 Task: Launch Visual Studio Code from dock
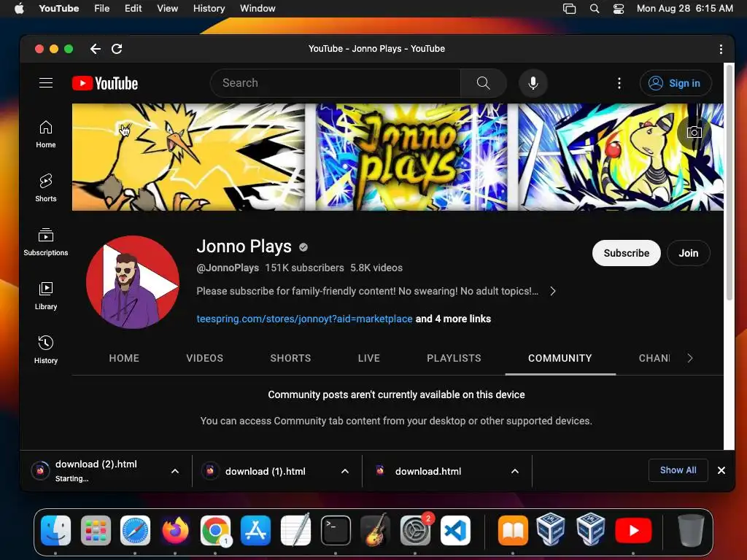[455, 530]
